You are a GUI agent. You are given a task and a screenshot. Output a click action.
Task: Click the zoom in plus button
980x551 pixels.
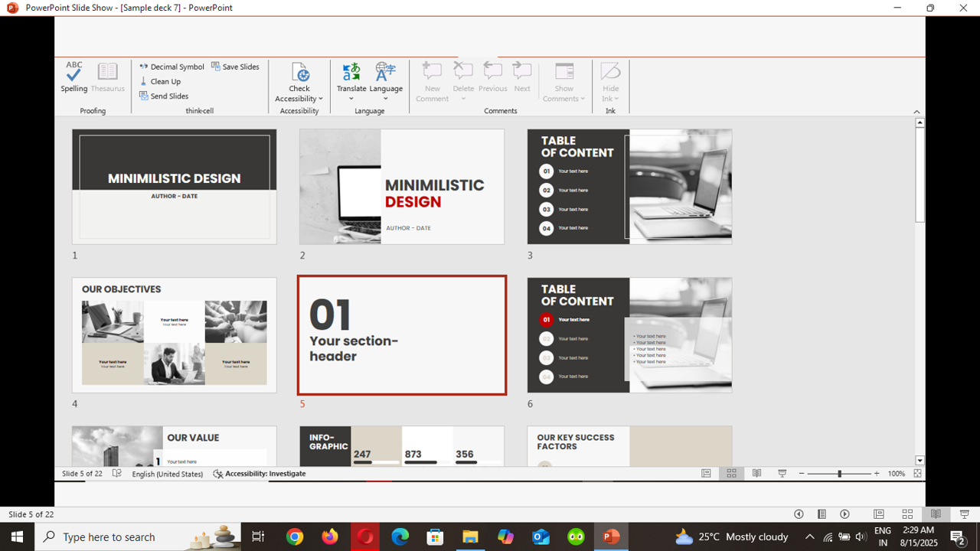tap(877, 474)
